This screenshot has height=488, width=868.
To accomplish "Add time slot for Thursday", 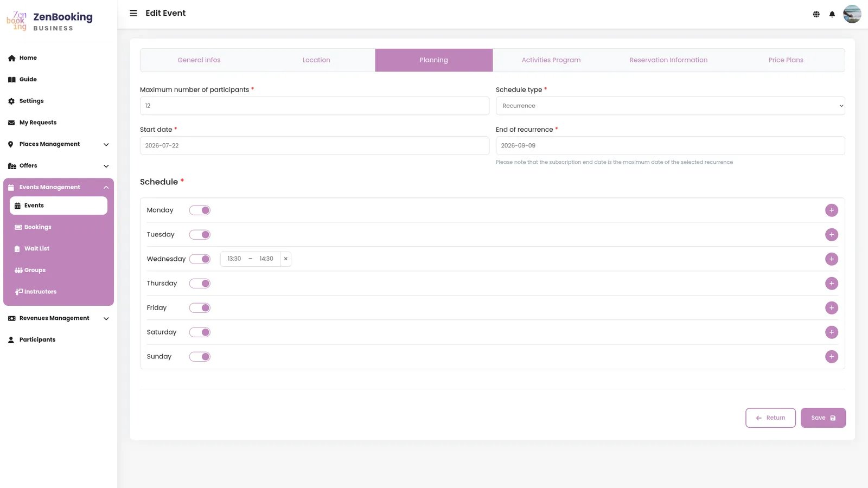I will tap(832, 284).
